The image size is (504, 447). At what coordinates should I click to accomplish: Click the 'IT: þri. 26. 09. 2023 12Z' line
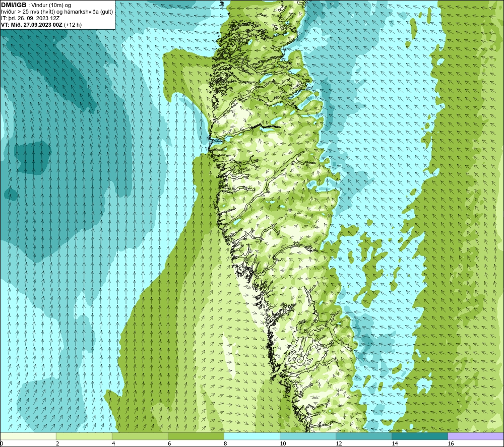tap(30, 18)
